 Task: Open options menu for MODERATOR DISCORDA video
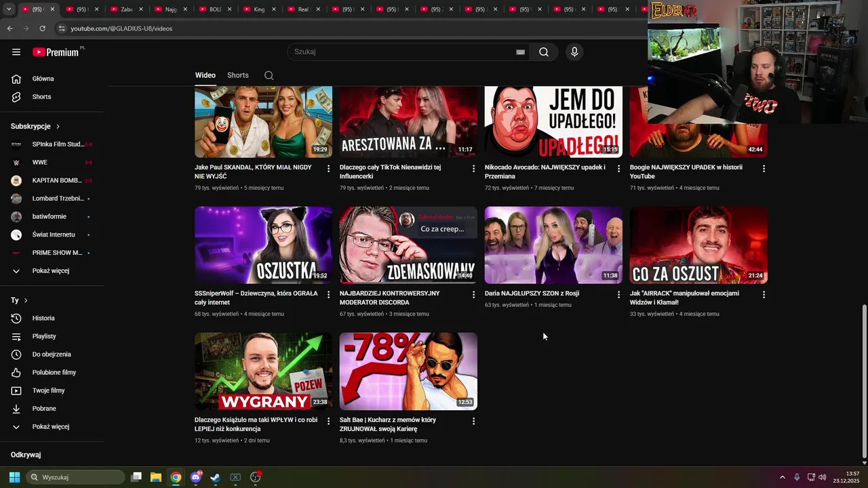coord(473,295)
